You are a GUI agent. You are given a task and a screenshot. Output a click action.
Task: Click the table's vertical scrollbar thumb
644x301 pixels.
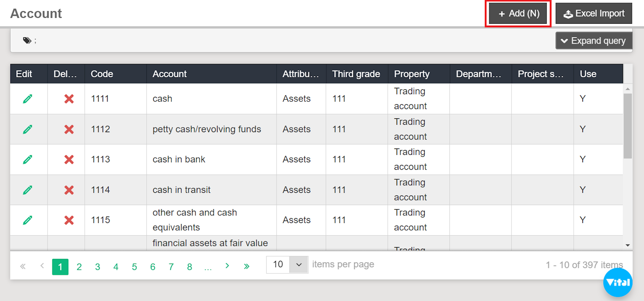(627, 126)
